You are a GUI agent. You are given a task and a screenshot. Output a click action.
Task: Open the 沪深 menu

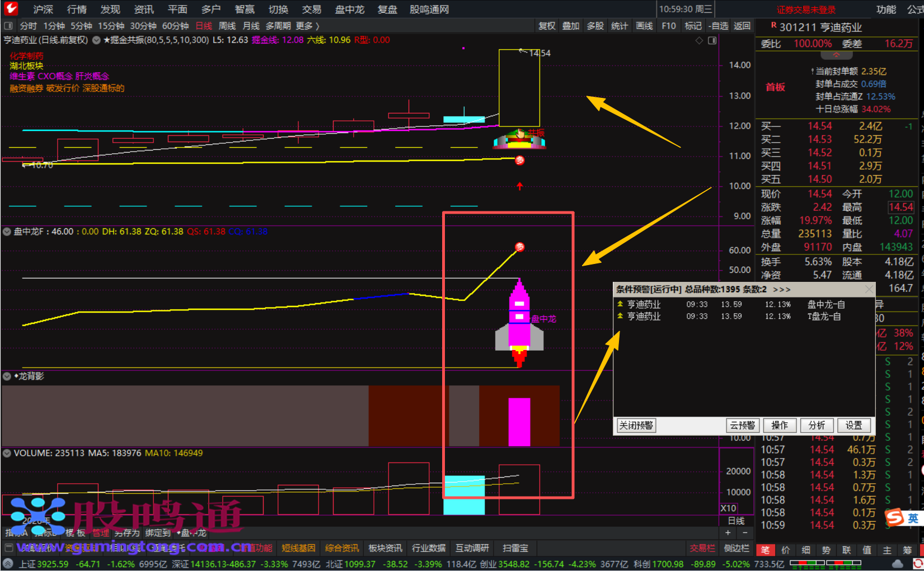pyautogui.click(x=43, y=9)
